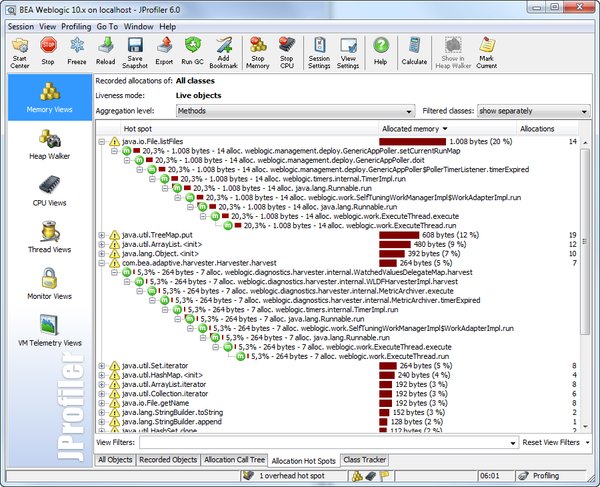Stop CPU recording
600x487 pixels.
[287, 53]
